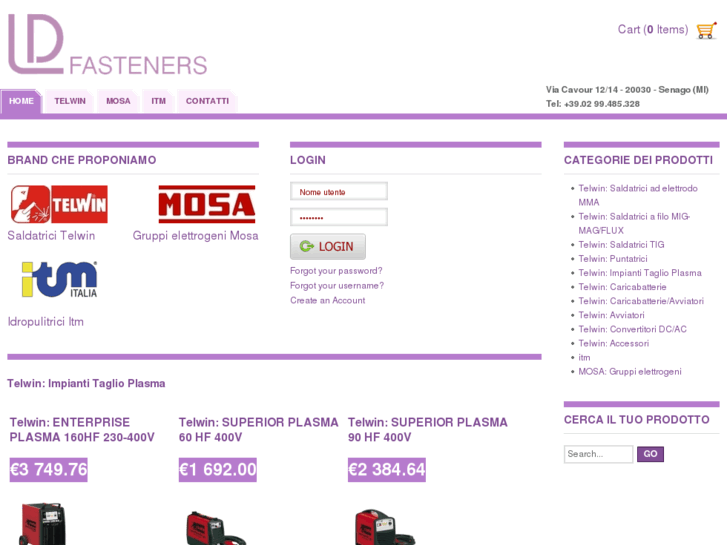The width and height of the screenshot is (727, 545).
Task: Open the HOME tab
Action: [x=21, y=101]
